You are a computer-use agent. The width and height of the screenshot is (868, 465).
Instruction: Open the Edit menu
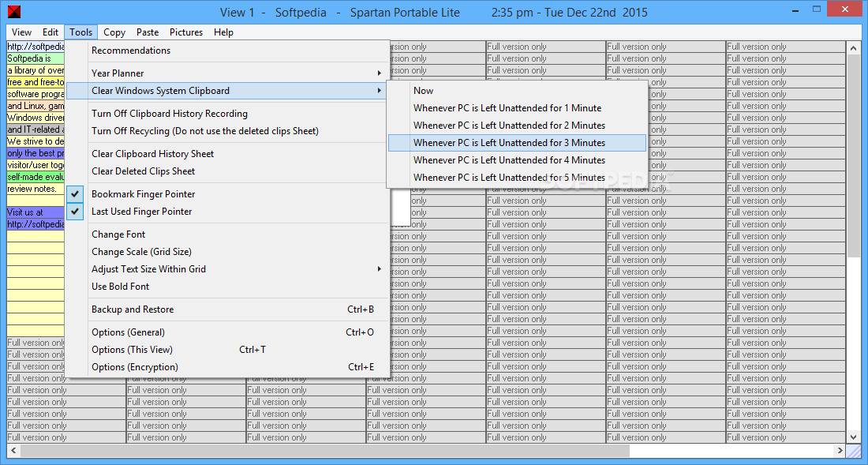51,32
